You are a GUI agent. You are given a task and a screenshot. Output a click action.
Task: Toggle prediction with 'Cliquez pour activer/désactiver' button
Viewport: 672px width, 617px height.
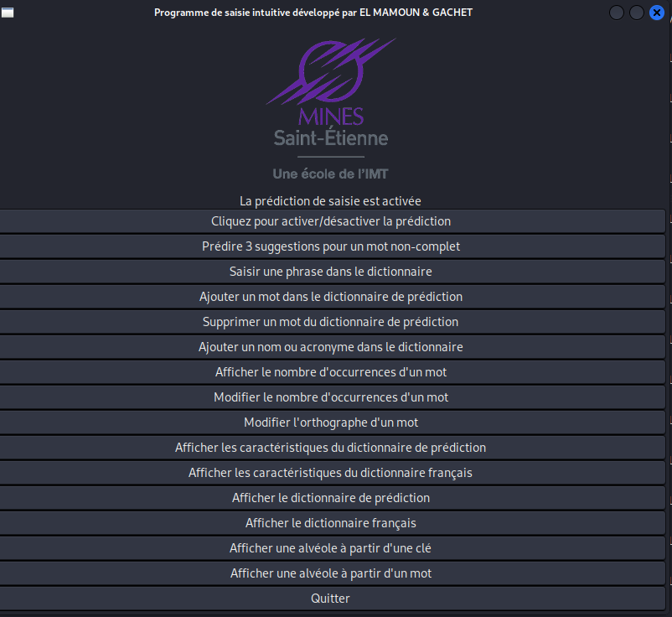point(331,221)
